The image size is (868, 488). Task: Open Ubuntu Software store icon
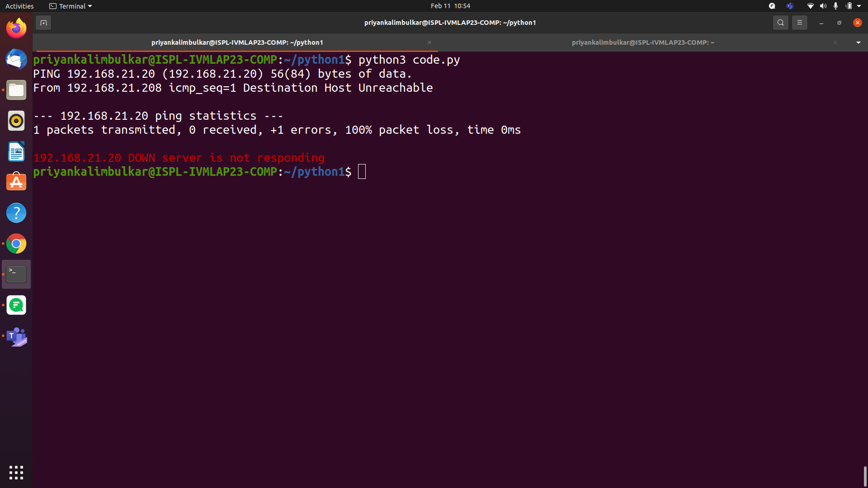16,182
